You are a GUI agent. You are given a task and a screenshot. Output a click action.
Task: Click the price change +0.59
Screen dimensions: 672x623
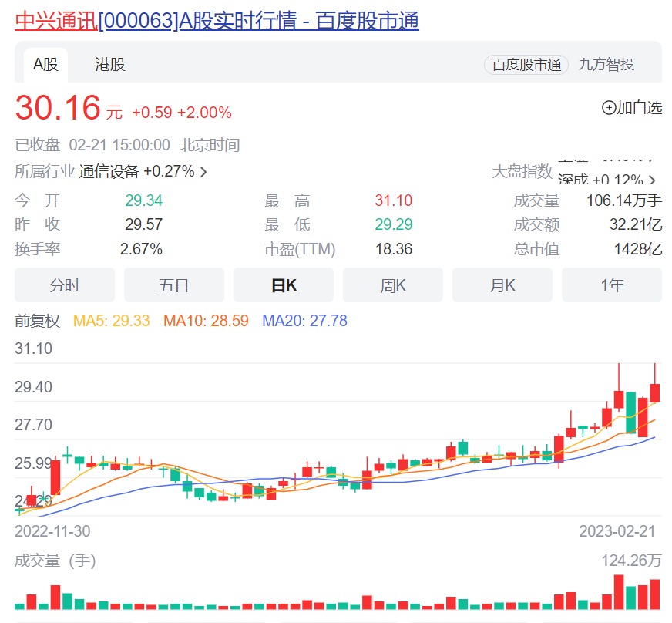click(152, 113)
